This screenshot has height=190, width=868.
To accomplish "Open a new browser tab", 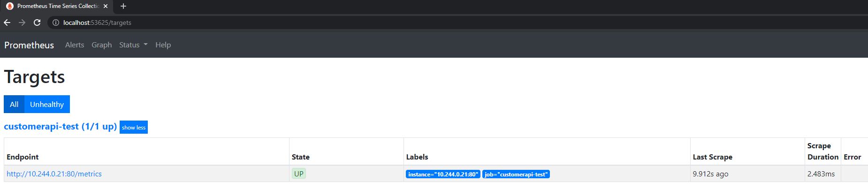I will tap(123, 6).
